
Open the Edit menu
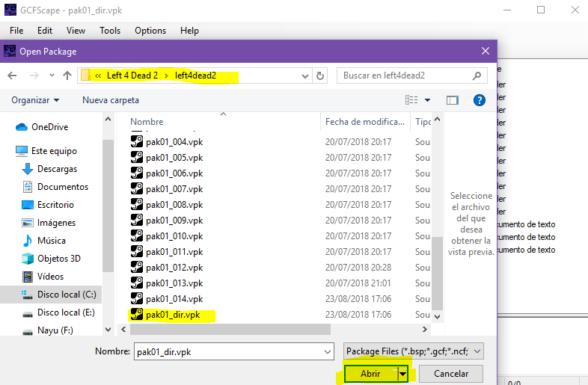point(45,31)
